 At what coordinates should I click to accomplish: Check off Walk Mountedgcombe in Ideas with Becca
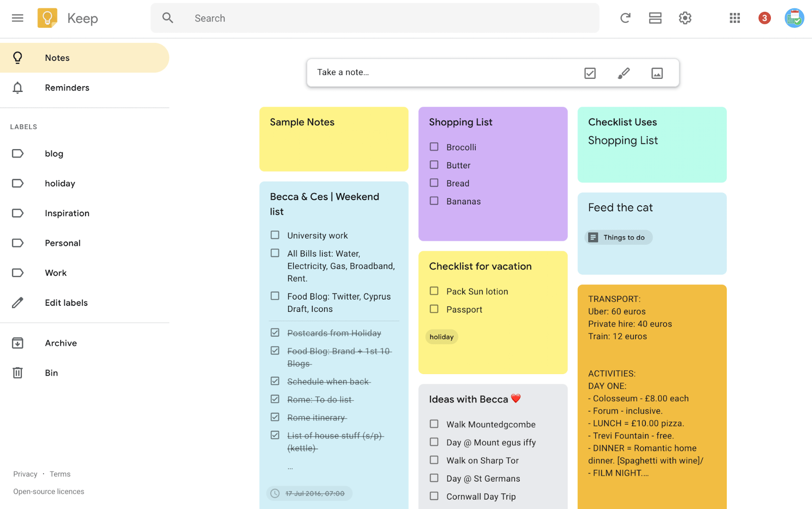pos(434,424)
